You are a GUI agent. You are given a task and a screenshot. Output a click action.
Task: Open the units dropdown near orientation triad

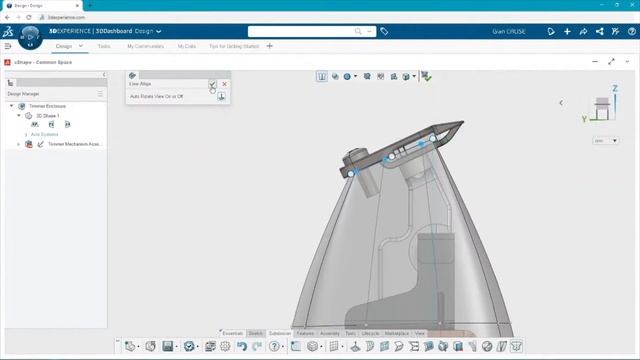[x=605, y=140]
